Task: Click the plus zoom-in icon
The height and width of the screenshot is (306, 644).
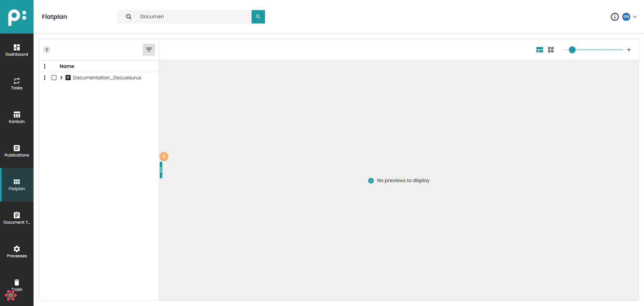Action: point(629,50)
